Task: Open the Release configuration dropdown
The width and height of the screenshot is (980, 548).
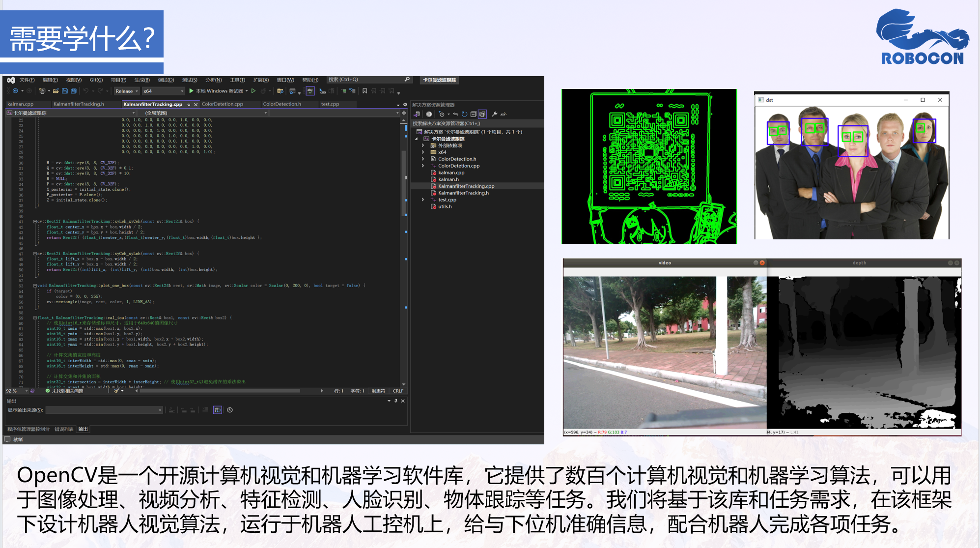Action: click(x=127, y=91)
